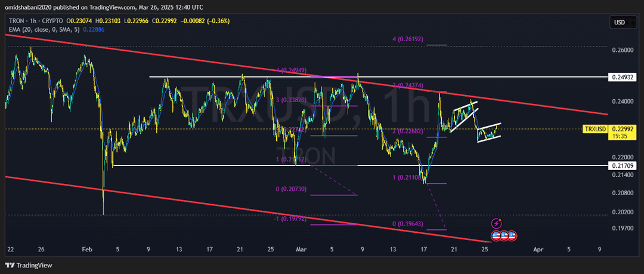644x274 pixels.
Task: Click the purple lightning event icon
Action: click(x=496, y=224)
